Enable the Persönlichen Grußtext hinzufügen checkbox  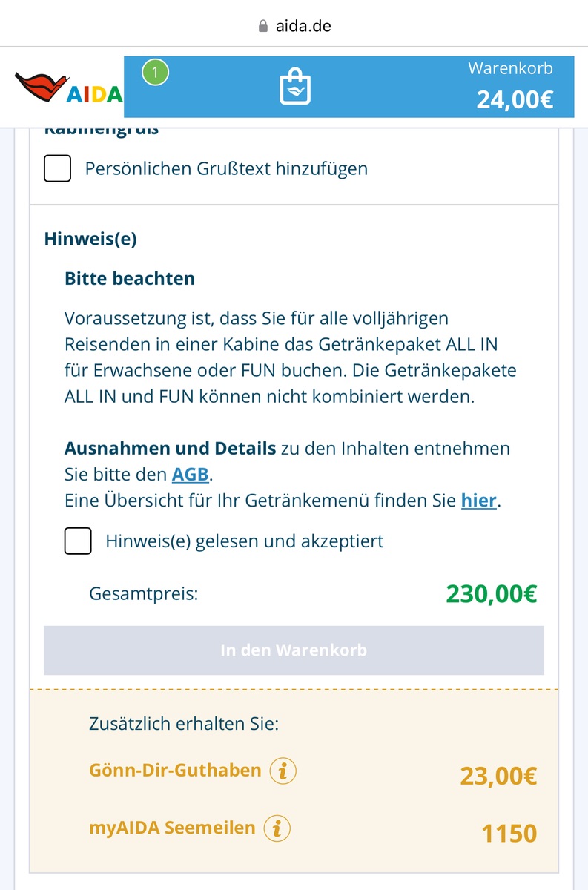pos(58,168)
